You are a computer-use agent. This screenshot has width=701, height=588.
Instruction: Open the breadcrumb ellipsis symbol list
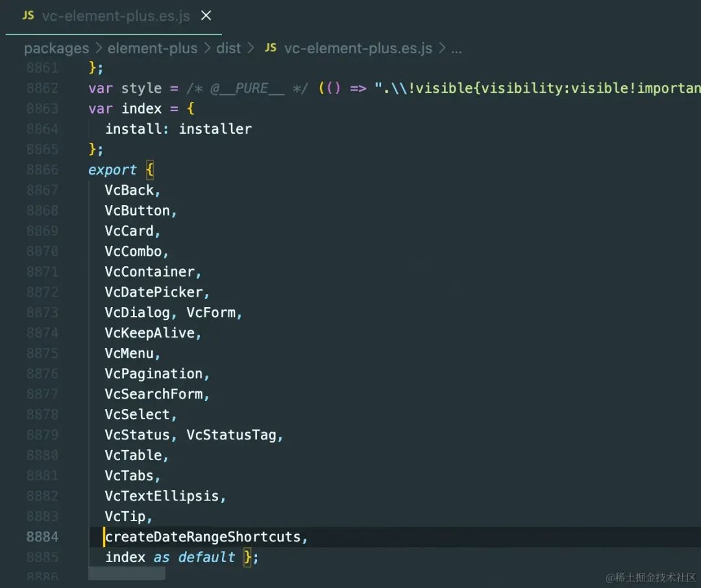point(456,49)
